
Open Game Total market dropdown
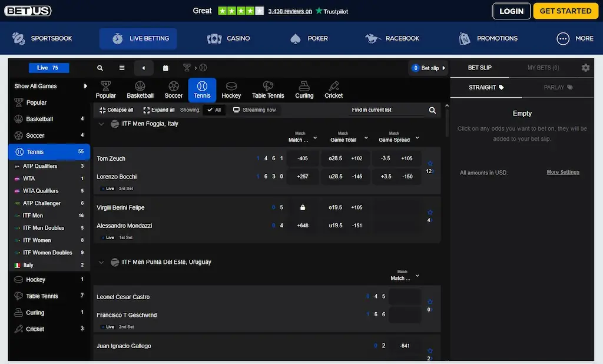click(x=349, y=137)
